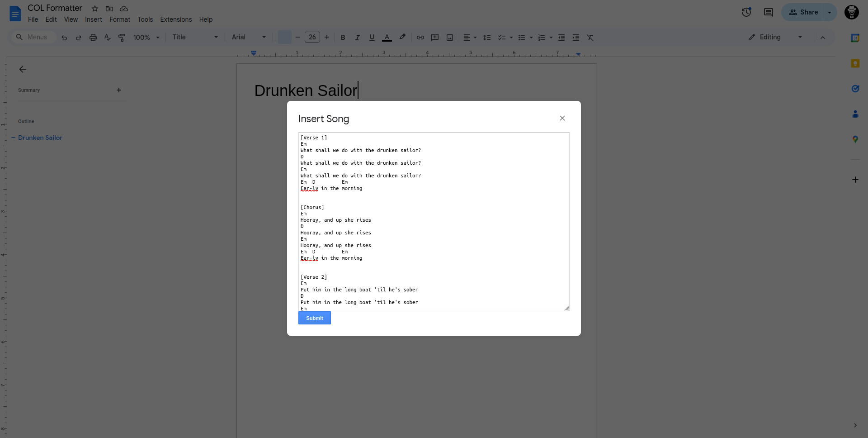This screenshot has height=438, width=868.
Task: Open the View menu
Action: tap(71, 19)
